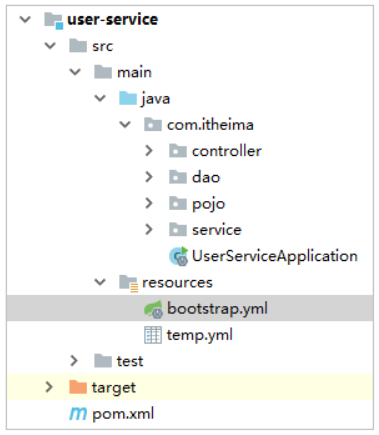Click the com.itheima package icon

pos(153,124)
